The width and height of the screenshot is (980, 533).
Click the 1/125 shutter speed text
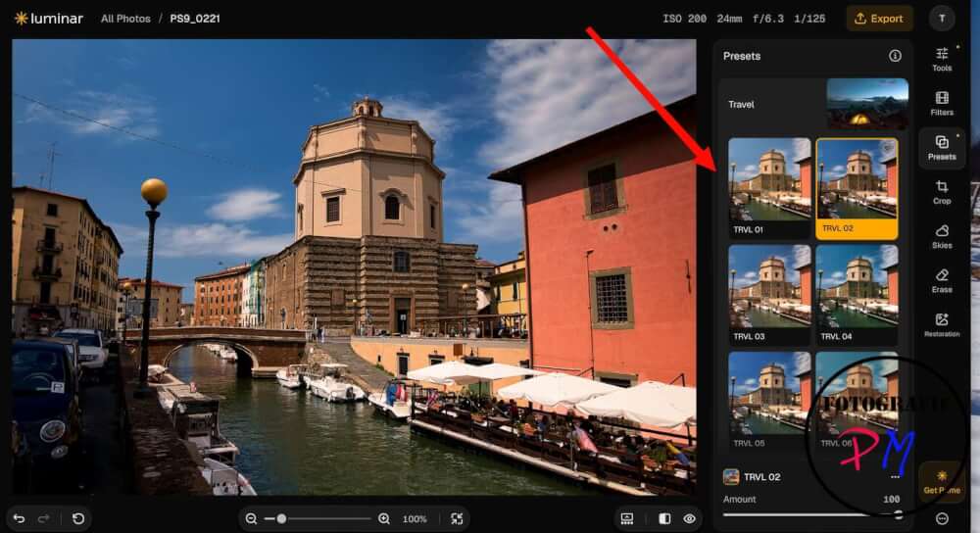coord(809,19)
